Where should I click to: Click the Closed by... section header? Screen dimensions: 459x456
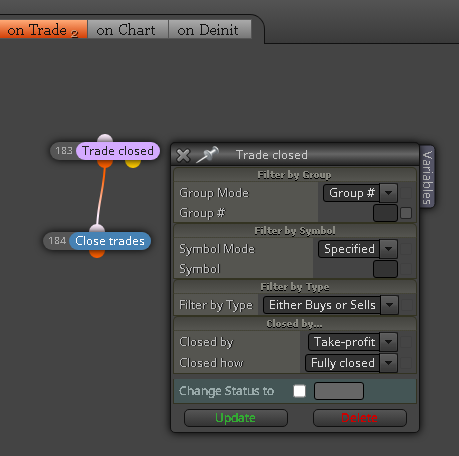coord(295,324)
